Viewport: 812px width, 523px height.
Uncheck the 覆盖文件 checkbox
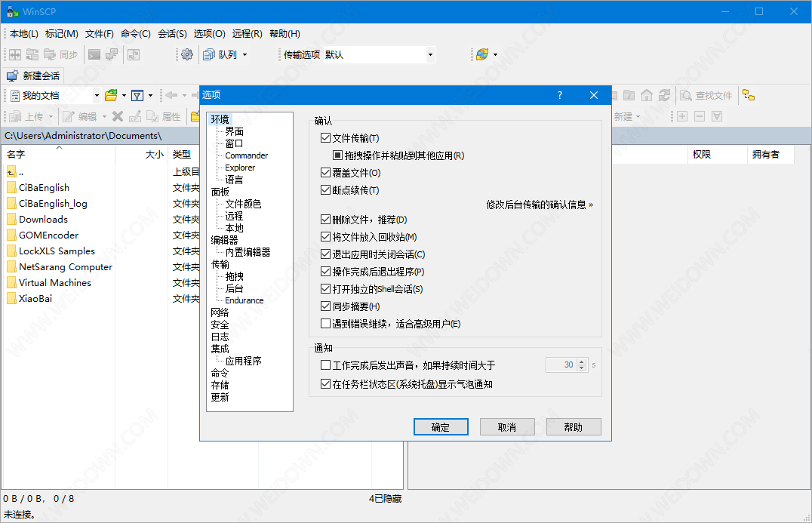coord(326,173)
